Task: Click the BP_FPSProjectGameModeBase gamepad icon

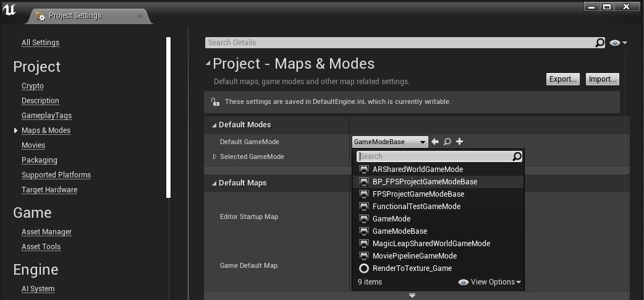Action: tap(364, 182)
